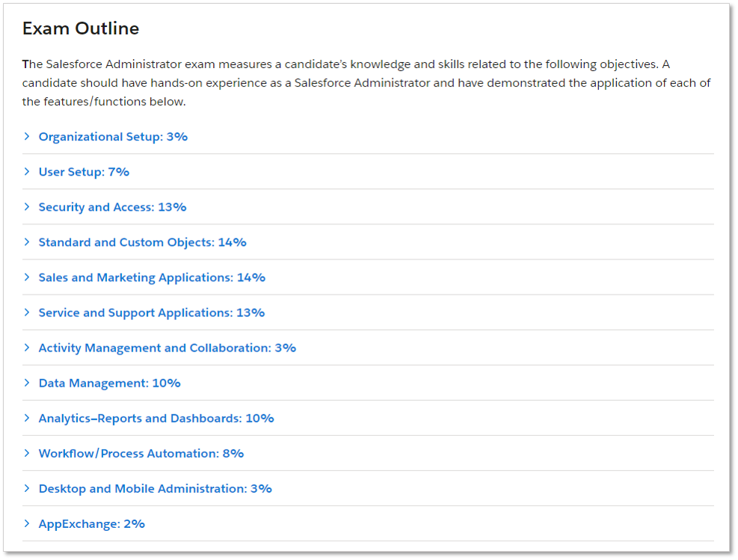Image resolution: width=738 pixels, height=560 pixels.
Task: Expand the Organizational Setup chevron
Action: click(27, 137)
